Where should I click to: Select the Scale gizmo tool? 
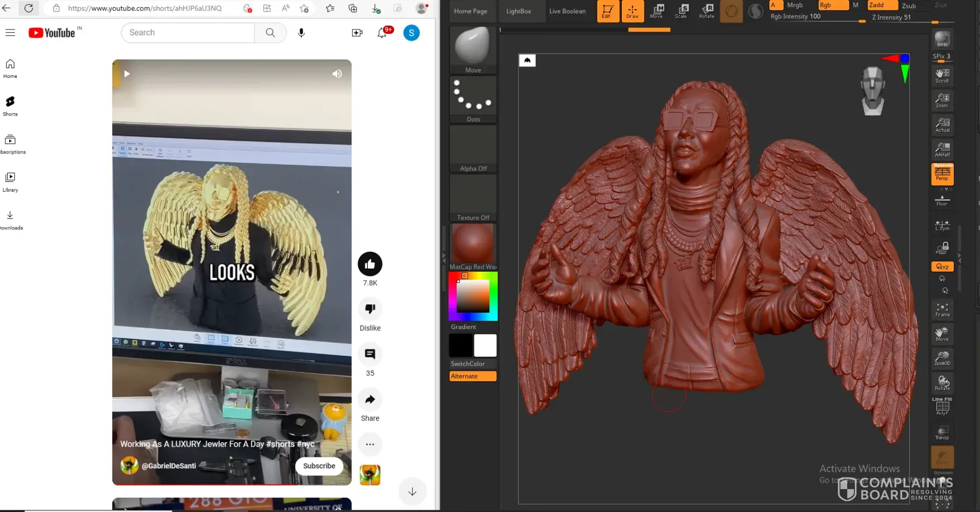681,11
